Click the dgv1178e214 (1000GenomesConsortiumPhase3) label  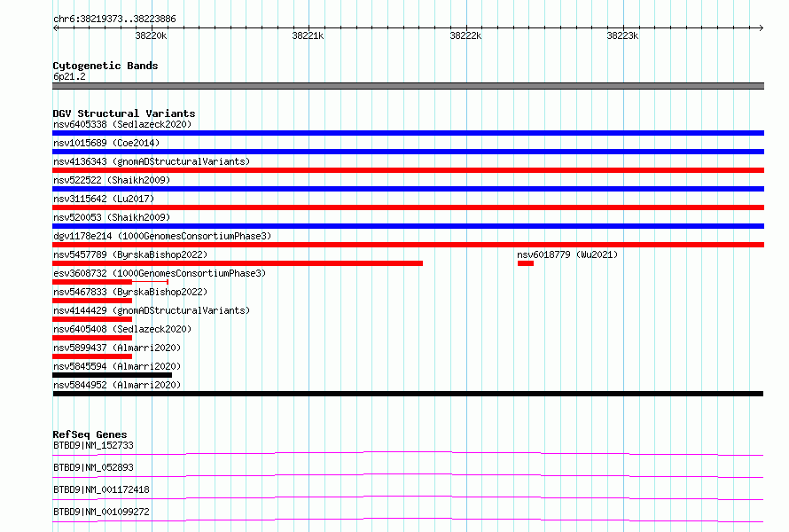click(x=162, y=236)
